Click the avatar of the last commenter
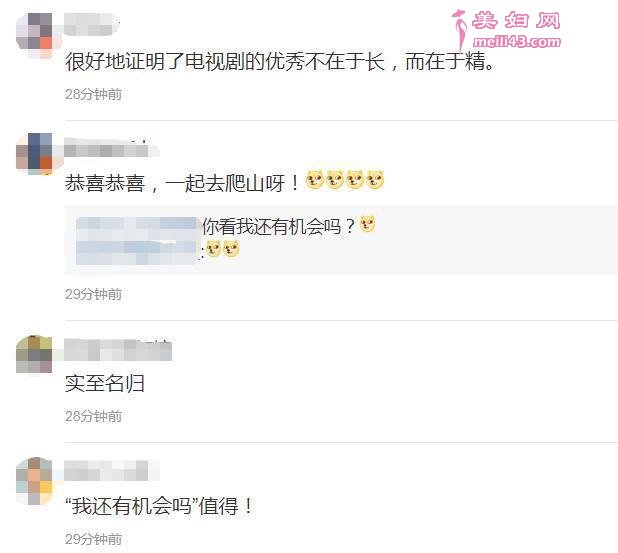Screen dimensions: 618x553 [34, 480]
